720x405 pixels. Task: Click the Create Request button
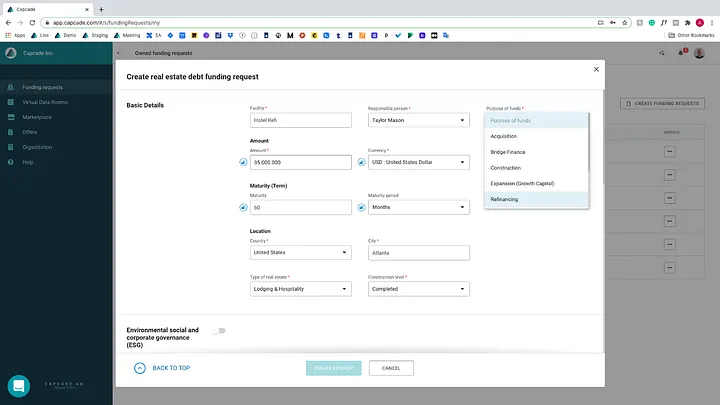coord(334,368)
